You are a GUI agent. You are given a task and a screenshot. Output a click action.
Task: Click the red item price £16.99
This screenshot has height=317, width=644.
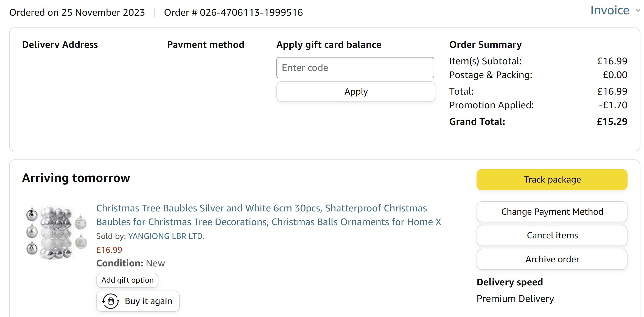[109, 250]
